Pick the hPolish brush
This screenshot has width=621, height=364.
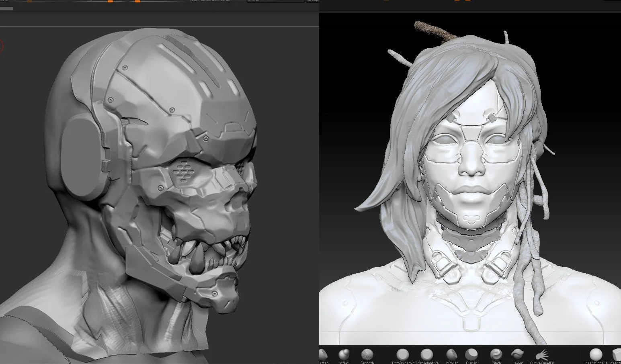click(452, 355)
